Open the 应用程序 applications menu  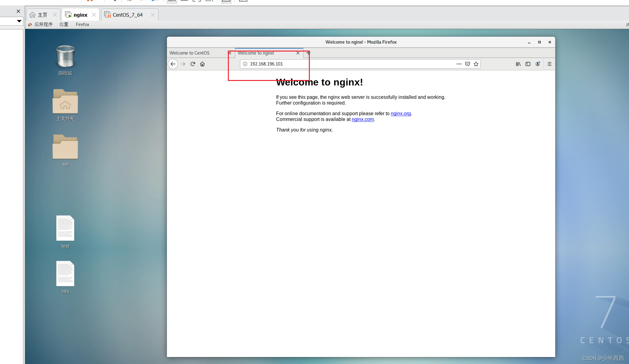pos(43,25)
